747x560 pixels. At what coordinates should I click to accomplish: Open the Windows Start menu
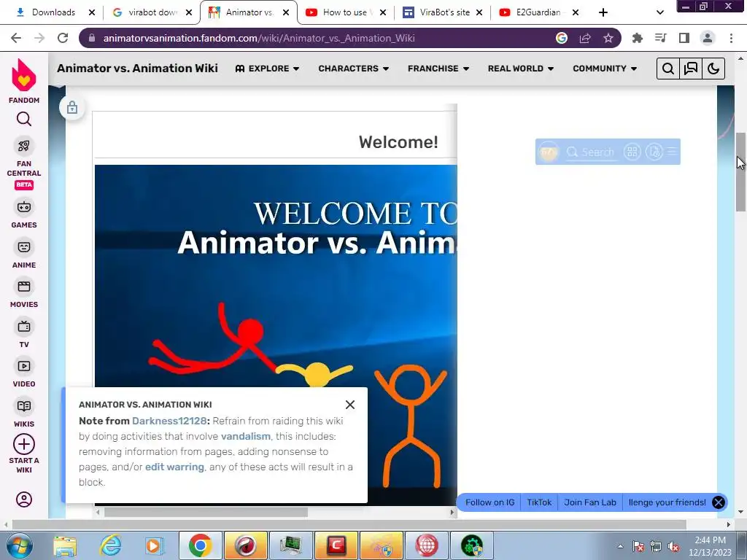pos(19,546)
